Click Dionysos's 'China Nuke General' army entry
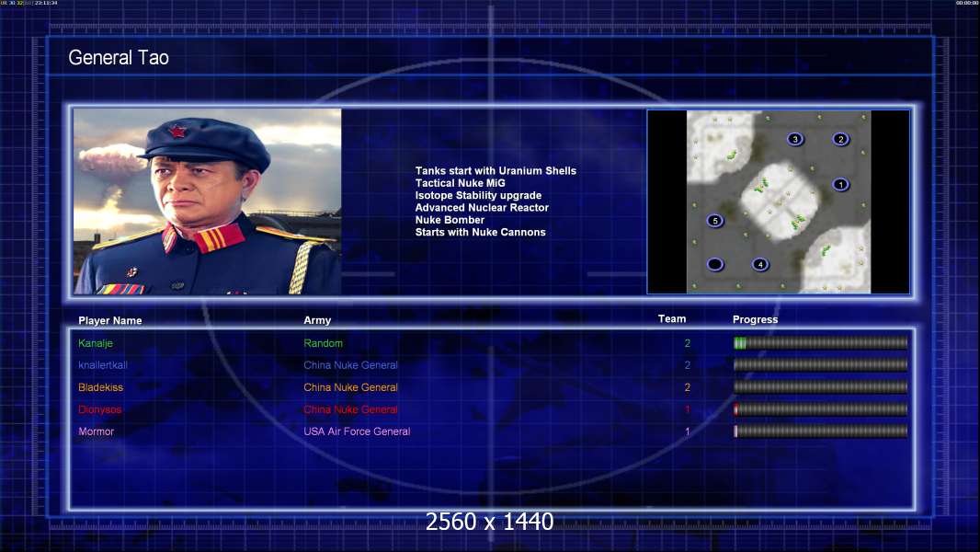The width and height of the screenshot is (980, 552). (350, 409)
